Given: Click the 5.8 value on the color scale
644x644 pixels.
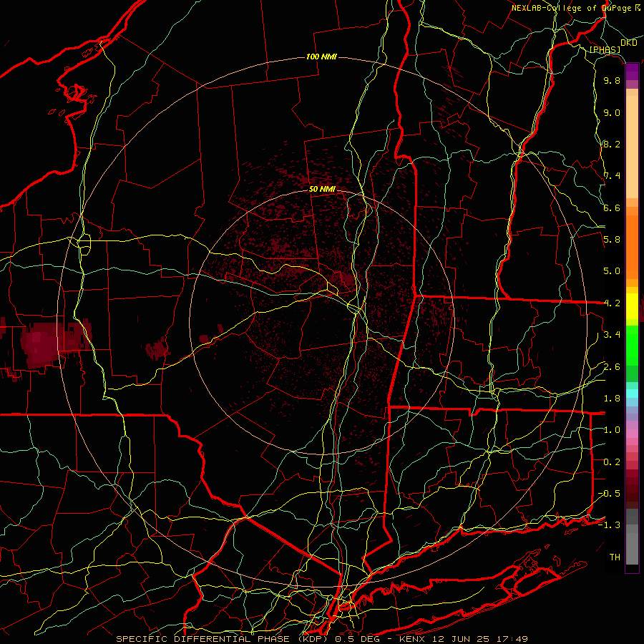Looking at the screenshot, I should (x=612, y=240).
